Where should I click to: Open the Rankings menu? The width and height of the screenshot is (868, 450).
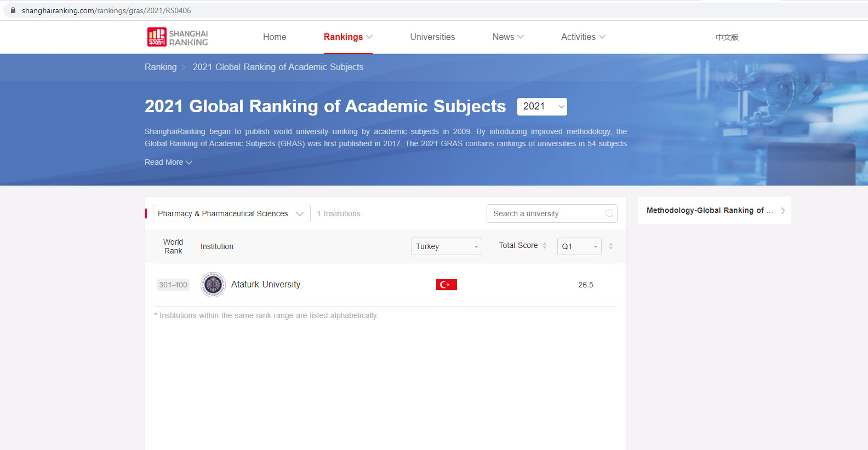pos(347,37)
